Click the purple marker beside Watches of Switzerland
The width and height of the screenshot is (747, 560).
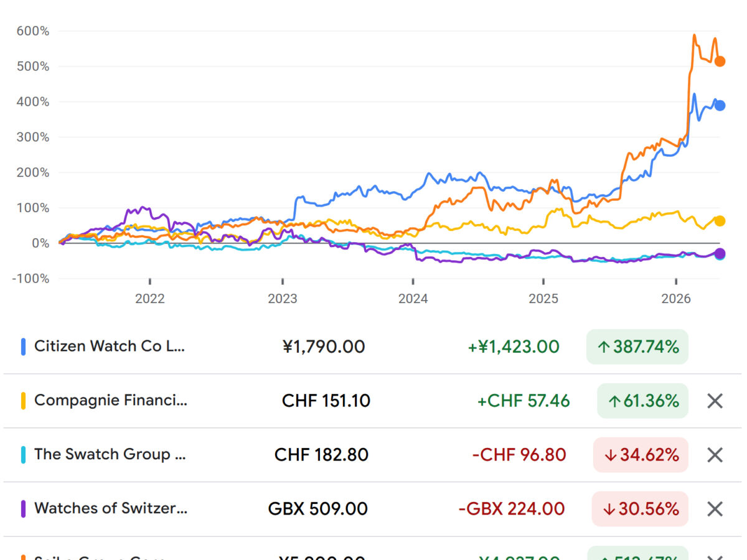(24, 509)
